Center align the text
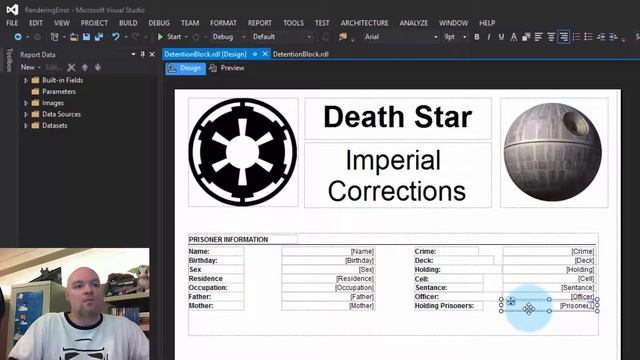 551,37
